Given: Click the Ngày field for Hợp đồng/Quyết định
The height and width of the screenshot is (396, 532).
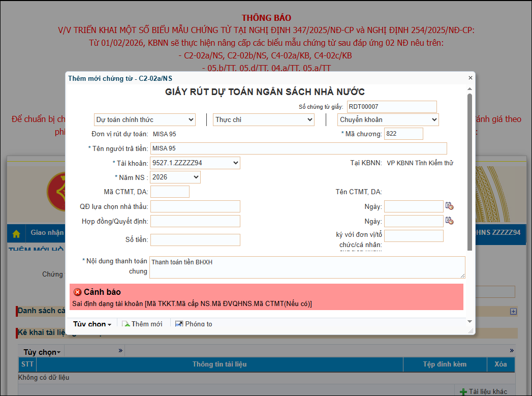Looking at the screenshot, I should coord(414,221).
